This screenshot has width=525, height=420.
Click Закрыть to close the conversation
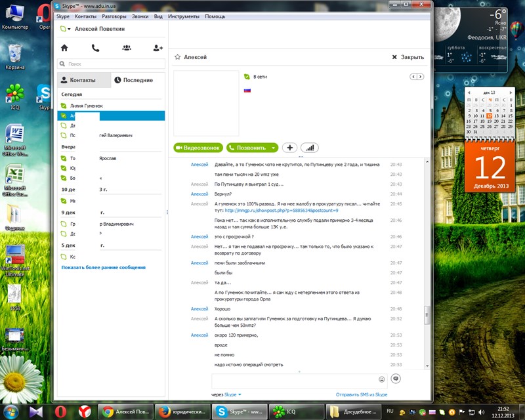pyautogui.click(x=408, y=57)
